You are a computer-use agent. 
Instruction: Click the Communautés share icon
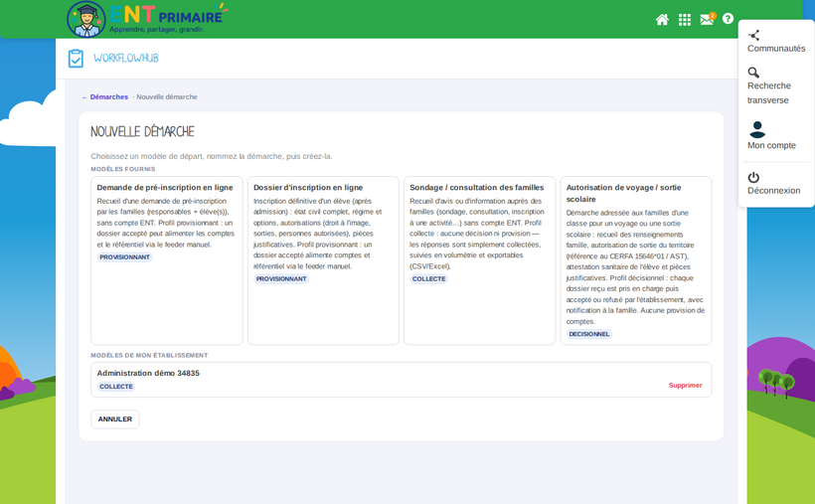point(753,35)
